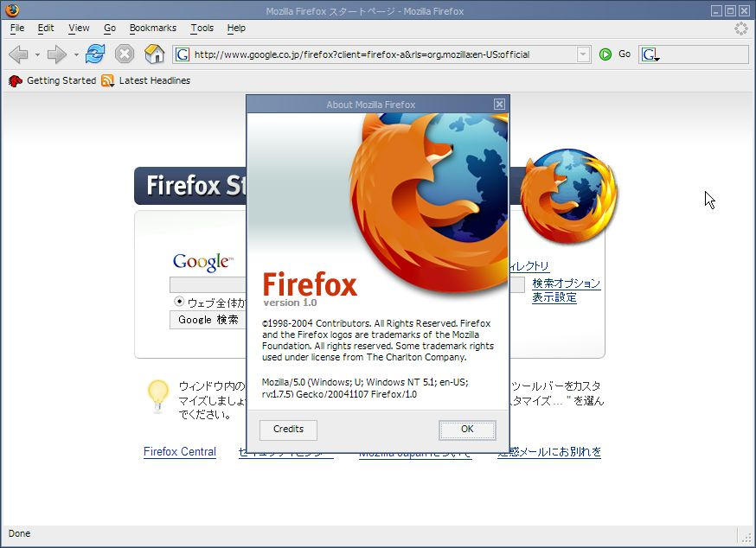Click the Getting Started bookmark icon
The image size is (756, 548).
pos(16,80)
